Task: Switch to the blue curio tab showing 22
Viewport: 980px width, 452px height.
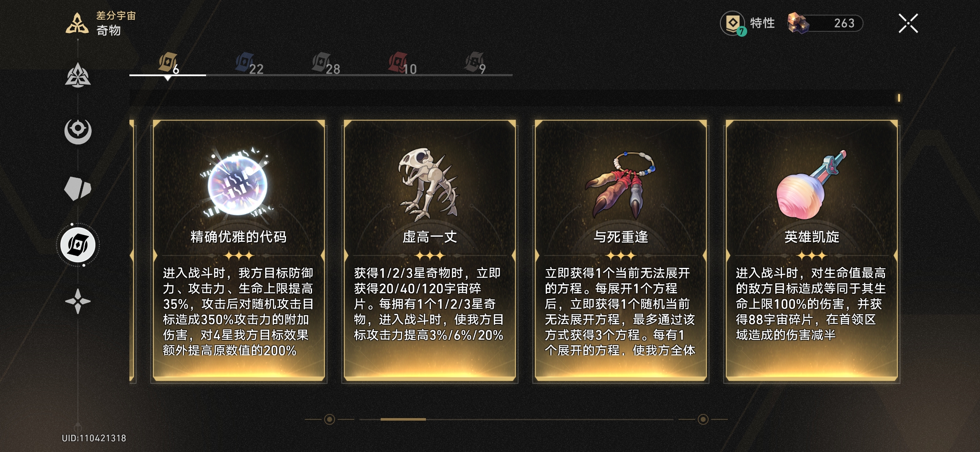Action: [250, 64]
